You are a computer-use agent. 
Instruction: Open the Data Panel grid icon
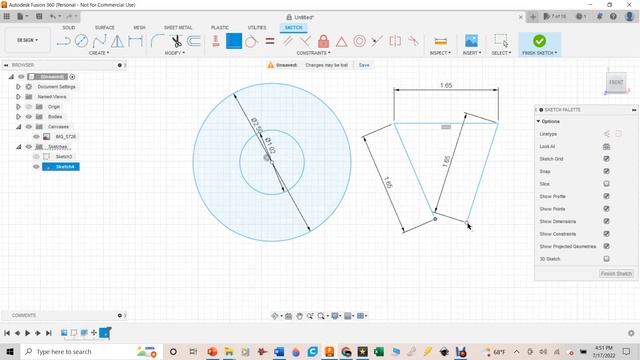(x=7, y=16)
